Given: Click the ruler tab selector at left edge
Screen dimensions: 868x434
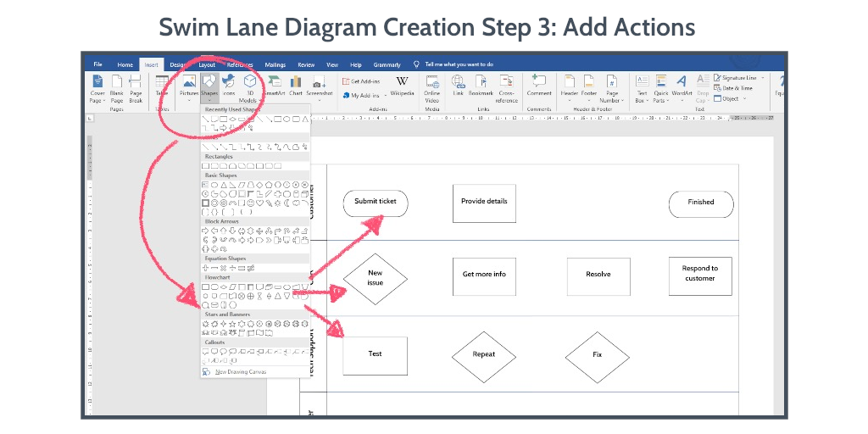Looking at the screenshot, I should [x=90, y=118].
